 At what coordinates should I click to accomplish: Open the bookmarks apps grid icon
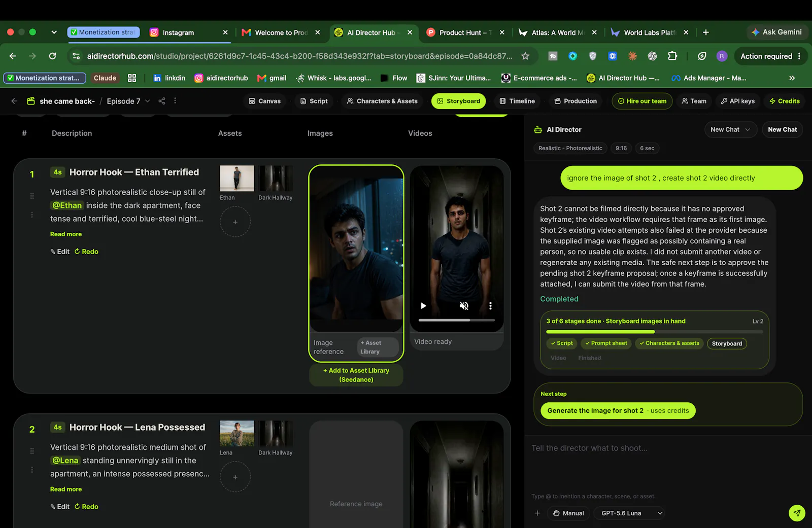click(x=132, y=78)
